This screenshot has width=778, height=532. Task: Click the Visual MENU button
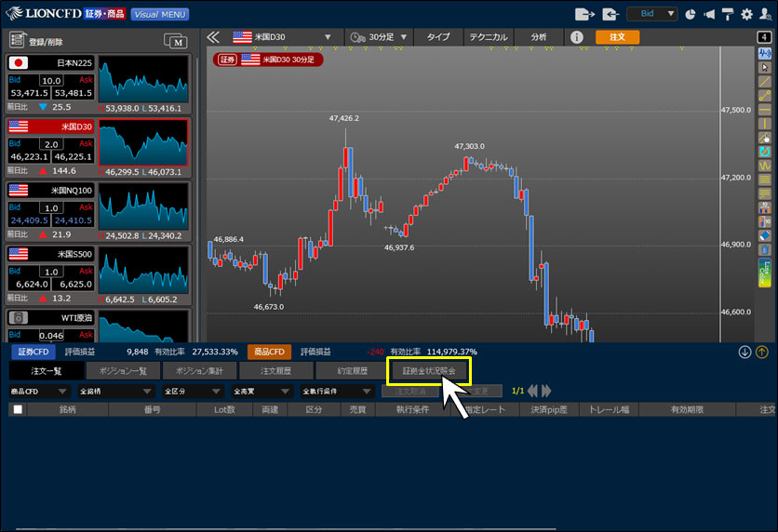(159, 14)
